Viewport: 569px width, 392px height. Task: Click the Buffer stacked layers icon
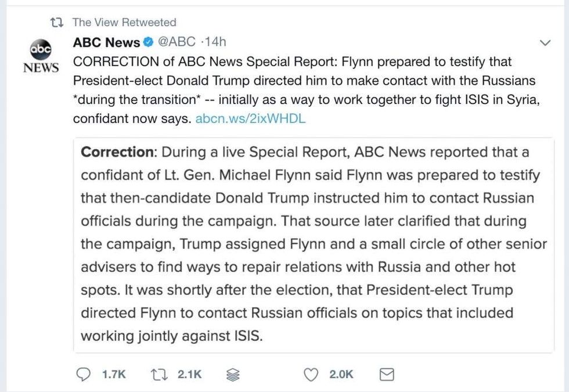(232, 375)
